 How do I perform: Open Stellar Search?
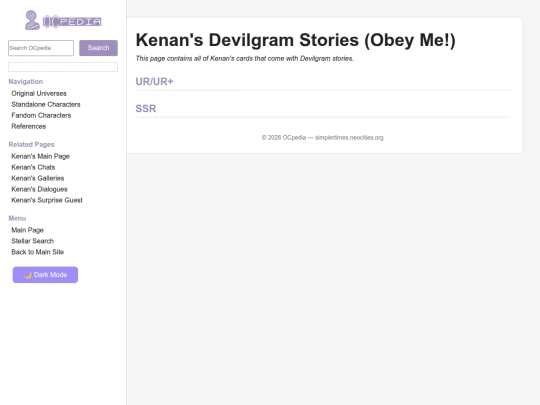point(33,241)
